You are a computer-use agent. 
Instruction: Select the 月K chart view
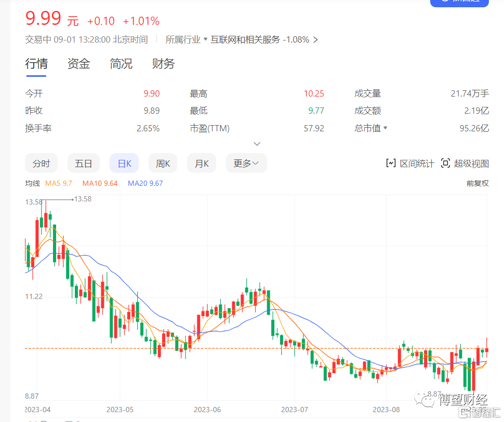click(x=202, y=164)
